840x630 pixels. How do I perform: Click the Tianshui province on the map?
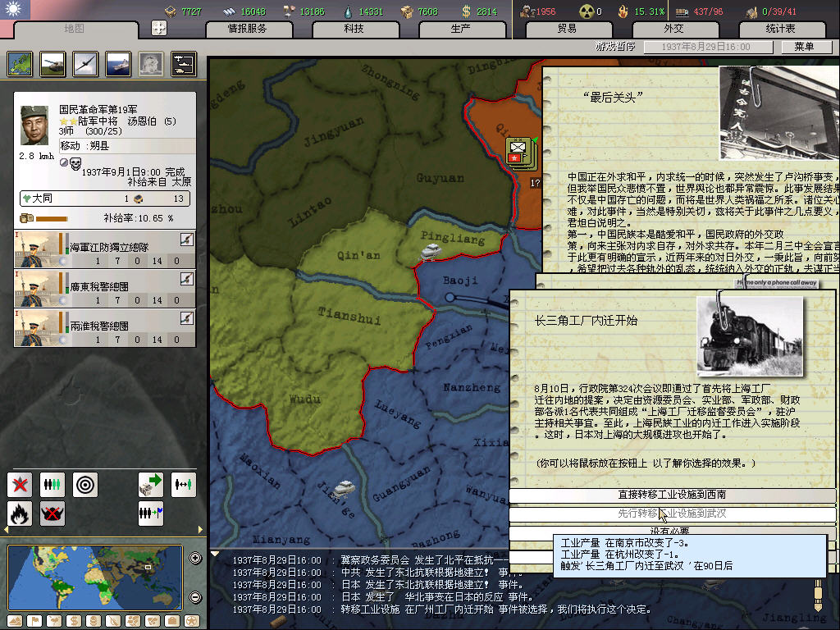[x=349, y=317]
